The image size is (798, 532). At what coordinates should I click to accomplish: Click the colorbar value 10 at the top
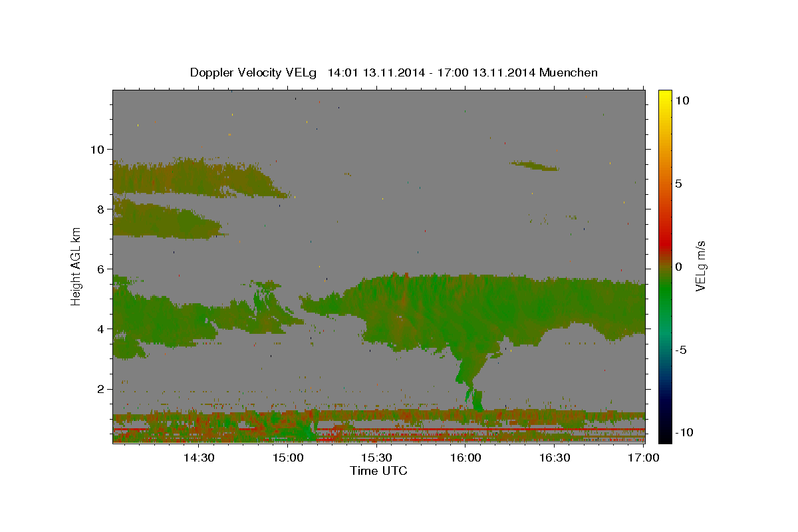pyautogui.click(x=682, y=100)
